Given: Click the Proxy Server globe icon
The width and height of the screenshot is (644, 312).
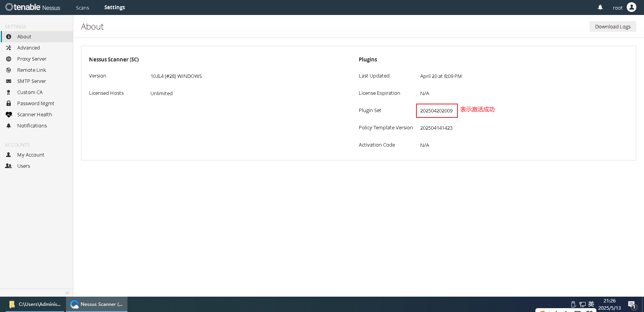Looking at the screenshot, I should pos(8,59).
